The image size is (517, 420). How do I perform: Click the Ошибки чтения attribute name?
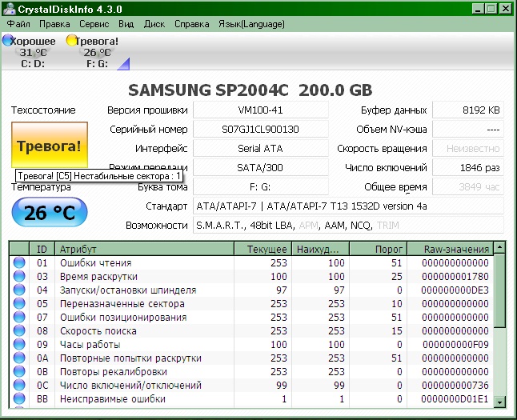click(95, 262)
